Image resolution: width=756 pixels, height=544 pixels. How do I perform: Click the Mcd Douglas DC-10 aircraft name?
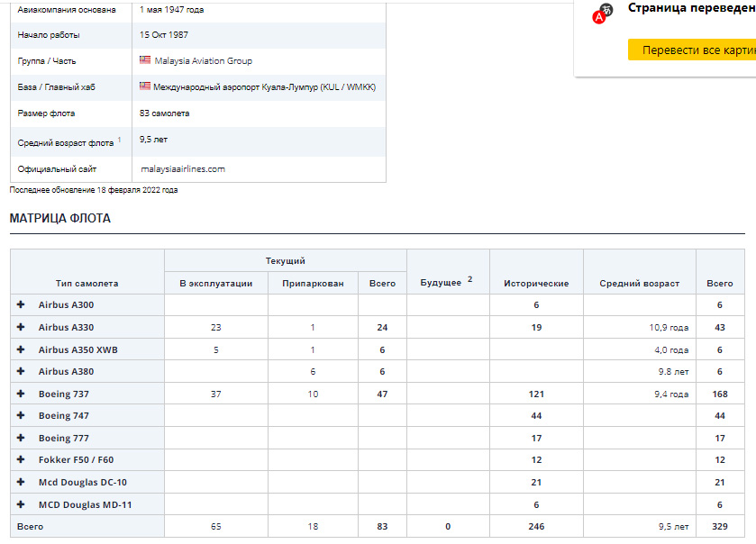(82, 483)
